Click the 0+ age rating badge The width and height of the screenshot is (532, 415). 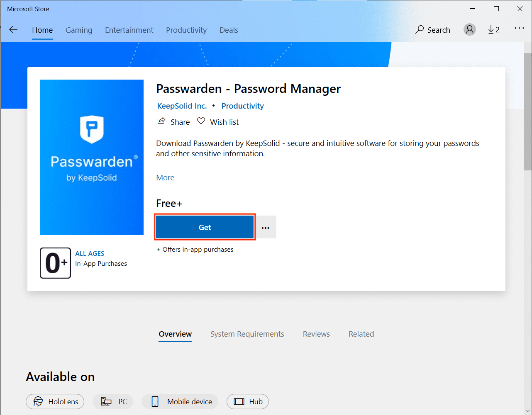point(55,263)
